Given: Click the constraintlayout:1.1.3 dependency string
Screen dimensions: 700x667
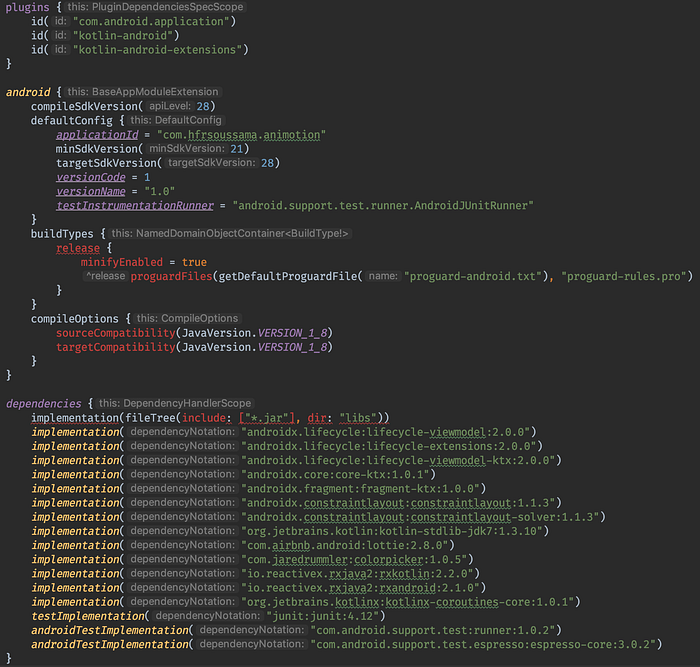Looking at the screenshot, I should 398,503.
